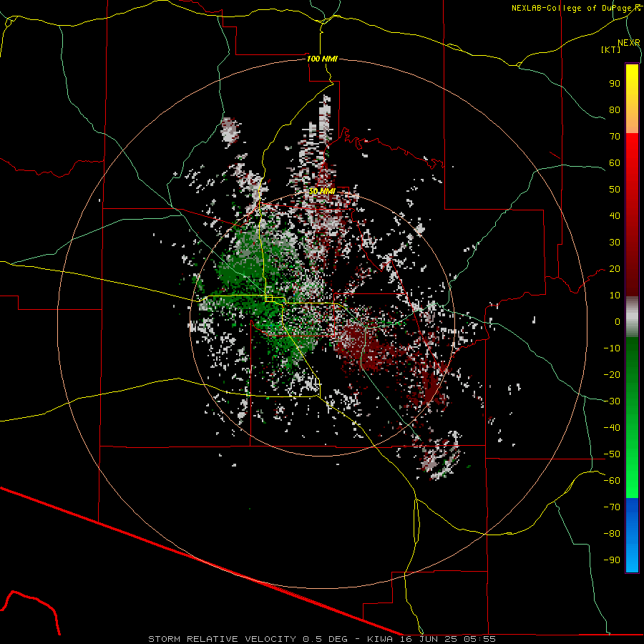Select the -20 value on velocity scale
The height and width of the screenshot is (644, 644).
(612, 375)
